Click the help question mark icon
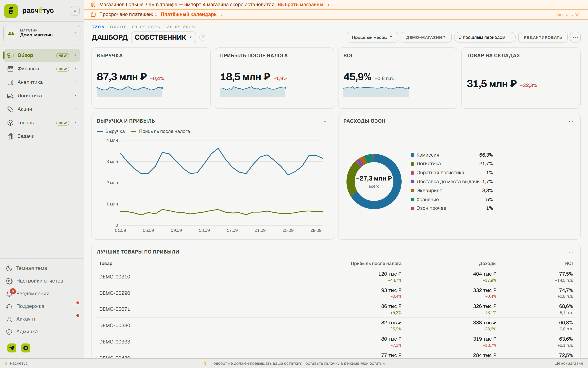 [203, 37]
